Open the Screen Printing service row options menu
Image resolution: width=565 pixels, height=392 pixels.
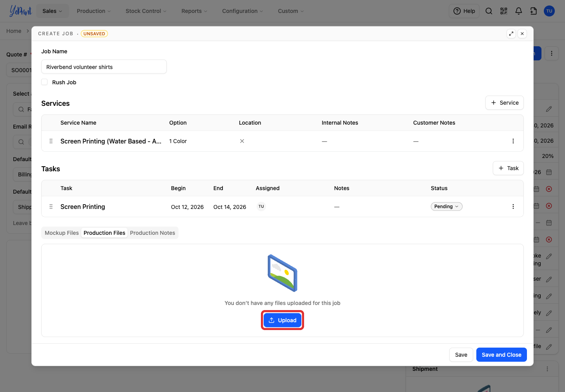(513, 141)
